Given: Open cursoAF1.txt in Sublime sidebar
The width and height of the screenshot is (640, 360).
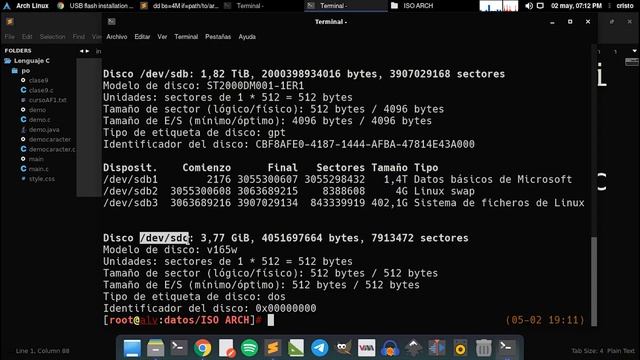Looking at the screenshot, I should [x=47, y=100].
